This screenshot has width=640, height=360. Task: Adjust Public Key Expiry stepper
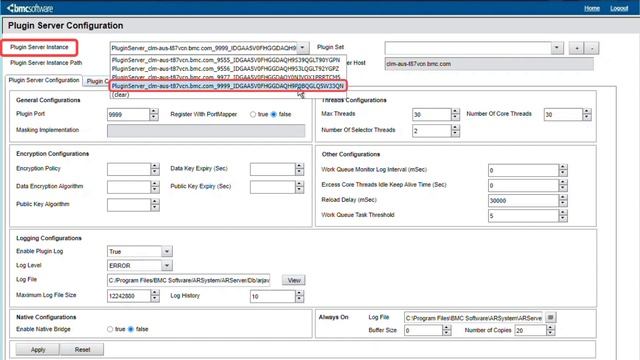(300, 187)
